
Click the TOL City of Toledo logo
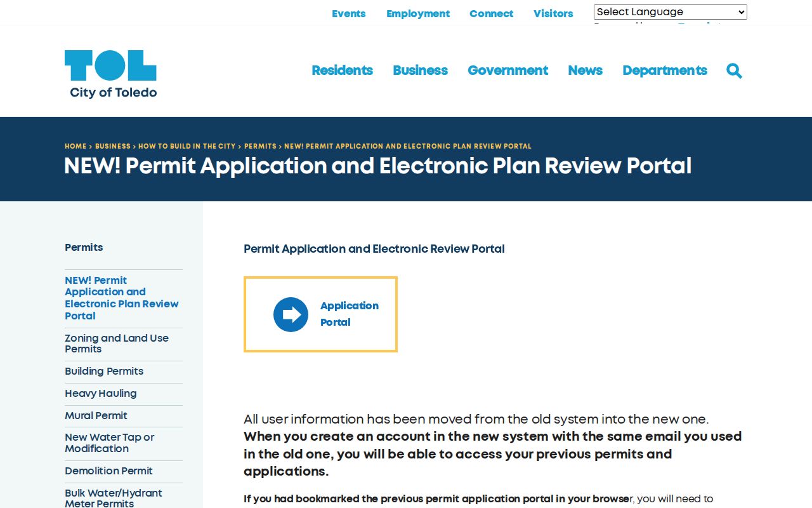[x=110, y=74]
